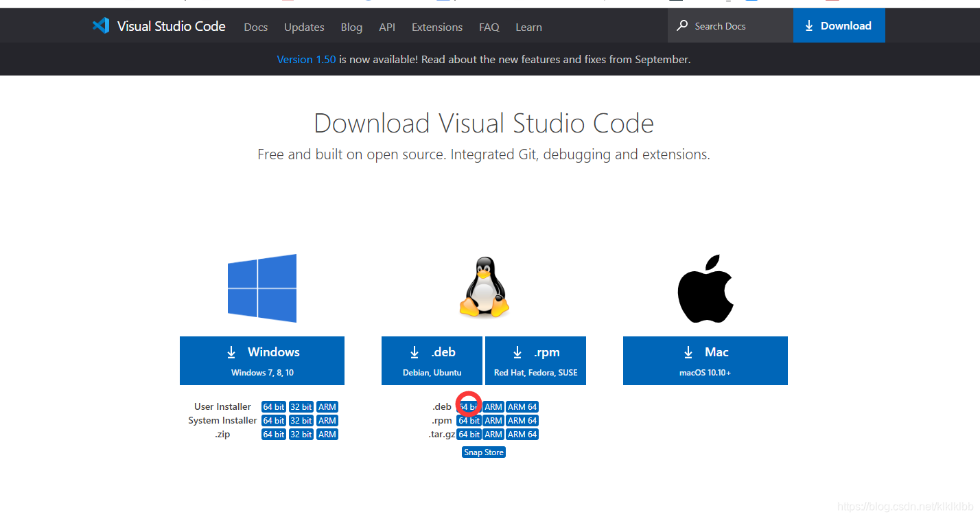Open the Learn page

[528, 27]
